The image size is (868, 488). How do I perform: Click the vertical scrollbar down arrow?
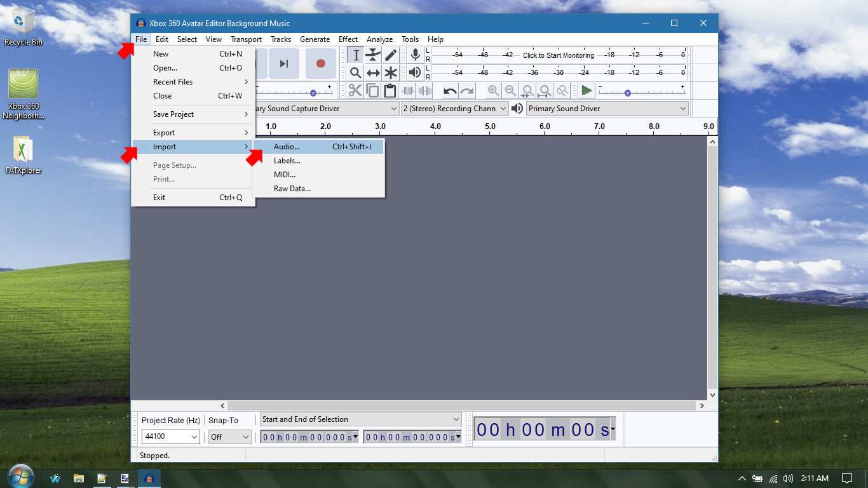point(712,395)
